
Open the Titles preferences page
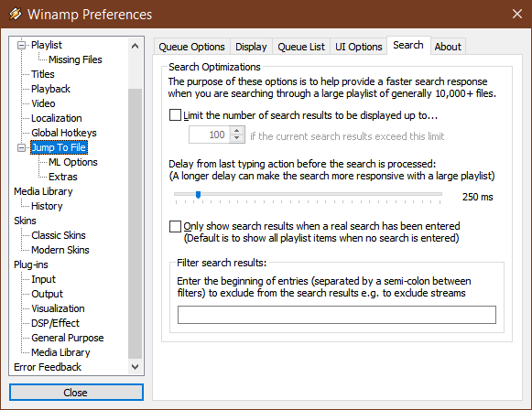pyautogui.click(x=43, y=74)
